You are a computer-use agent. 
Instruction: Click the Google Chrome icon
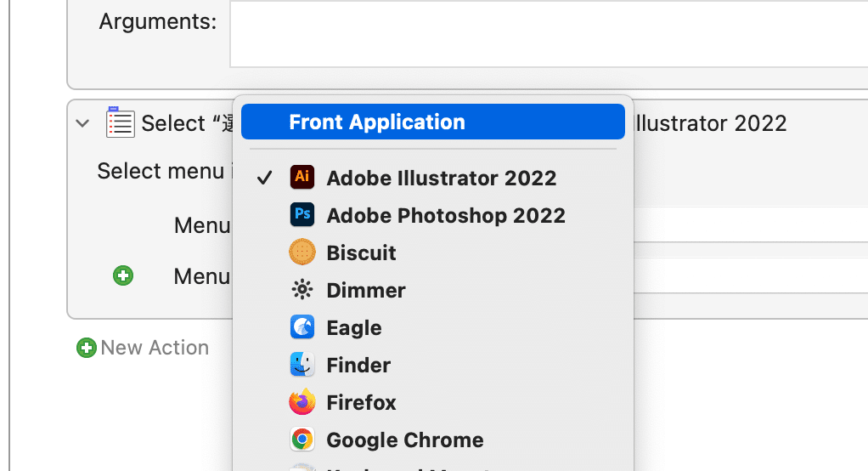coord(302,440)
